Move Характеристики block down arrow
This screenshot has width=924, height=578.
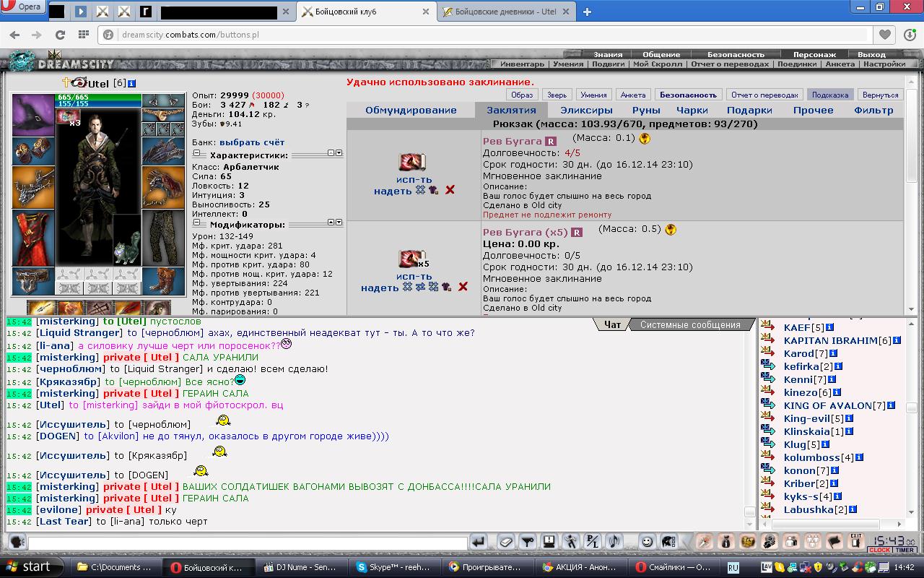(339, 153)
